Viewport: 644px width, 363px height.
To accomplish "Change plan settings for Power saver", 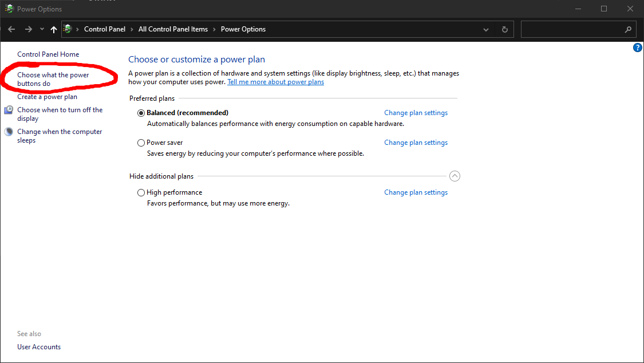I will click(x=416, y=143).
